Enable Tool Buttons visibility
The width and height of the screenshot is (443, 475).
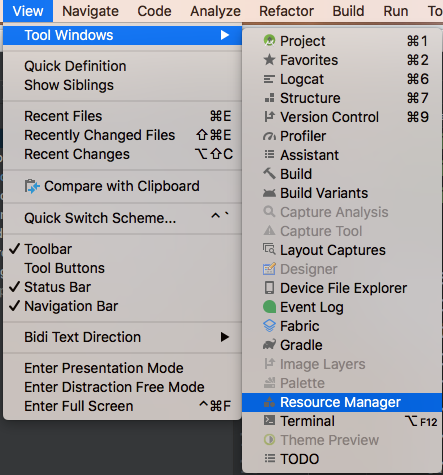122,268
